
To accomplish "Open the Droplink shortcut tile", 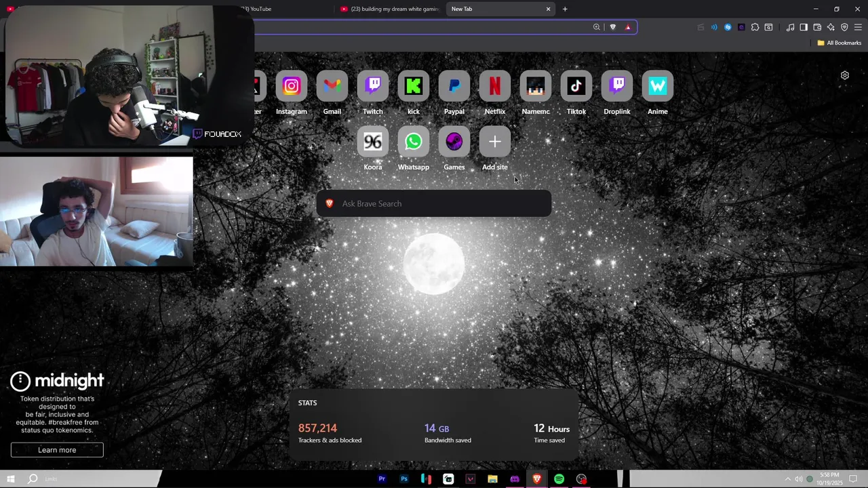I will tap(617, 87).
